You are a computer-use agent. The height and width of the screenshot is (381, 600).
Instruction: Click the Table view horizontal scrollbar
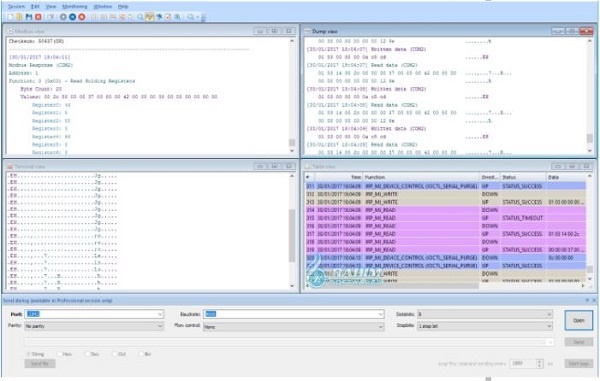394,286
